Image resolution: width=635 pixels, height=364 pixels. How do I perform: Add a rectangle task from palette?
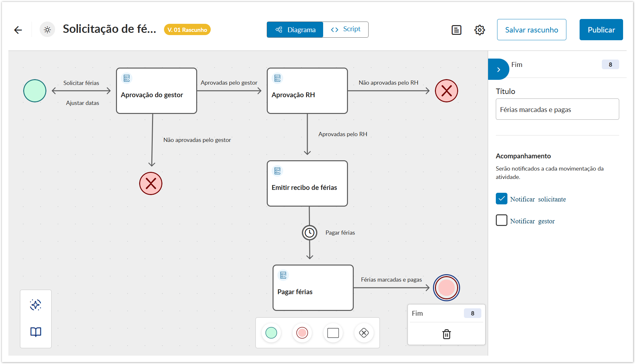coord(333,333)
